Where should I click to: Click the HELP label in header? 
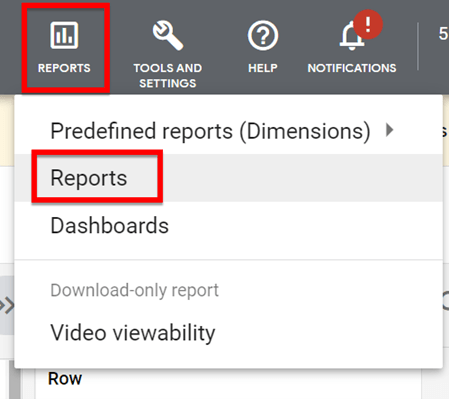[x=263, y=68]
